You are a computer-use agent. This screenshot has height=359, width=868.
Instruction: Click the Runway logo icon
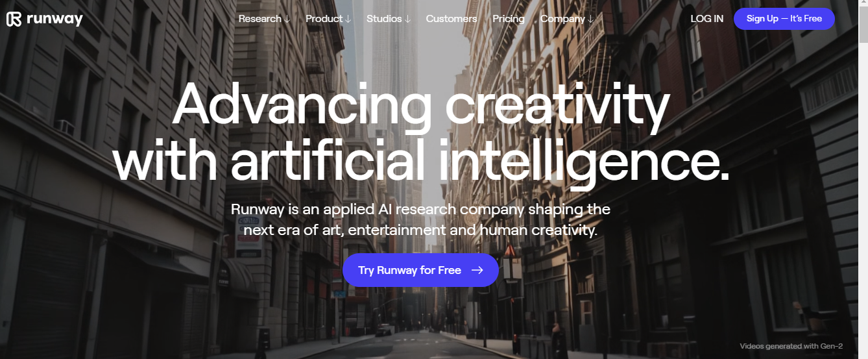(x=15, y=19)
